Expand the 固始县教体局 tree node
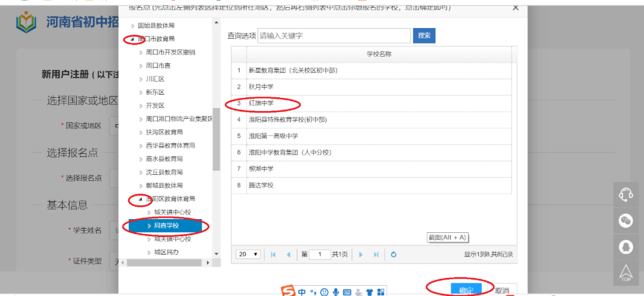The image size is (644, 296). pyautogui.click(x=132, y=26)
